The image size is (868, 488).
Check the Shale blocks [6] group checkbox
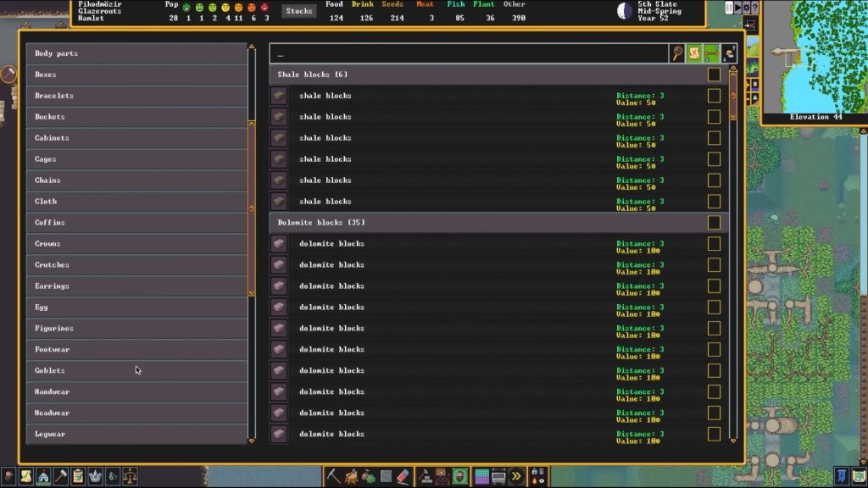point(714,75)
